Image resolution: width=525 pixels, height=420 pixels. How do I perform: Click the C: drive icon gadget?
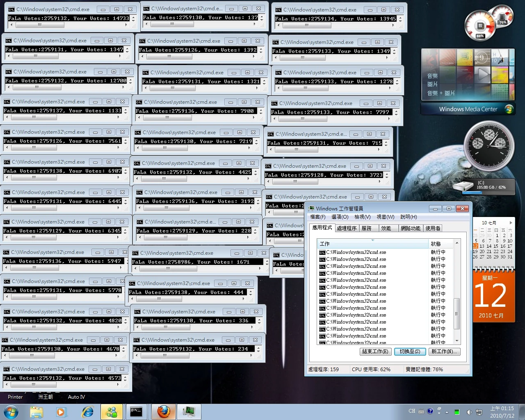463,187
